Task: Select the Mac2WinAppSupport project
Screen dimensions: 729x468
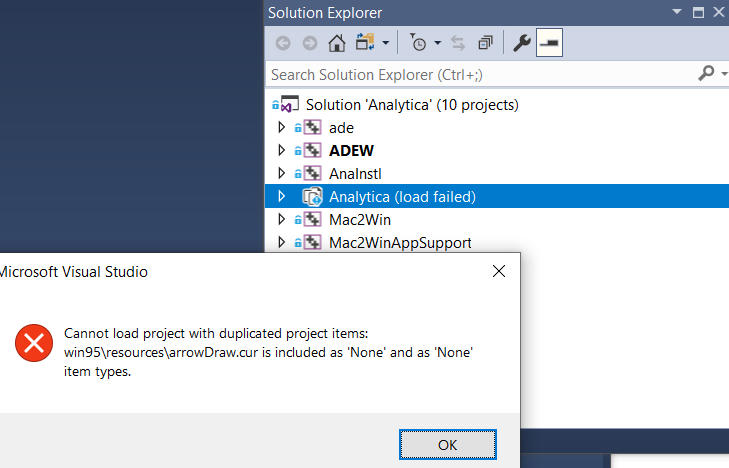Action: [x=400, y=243]
